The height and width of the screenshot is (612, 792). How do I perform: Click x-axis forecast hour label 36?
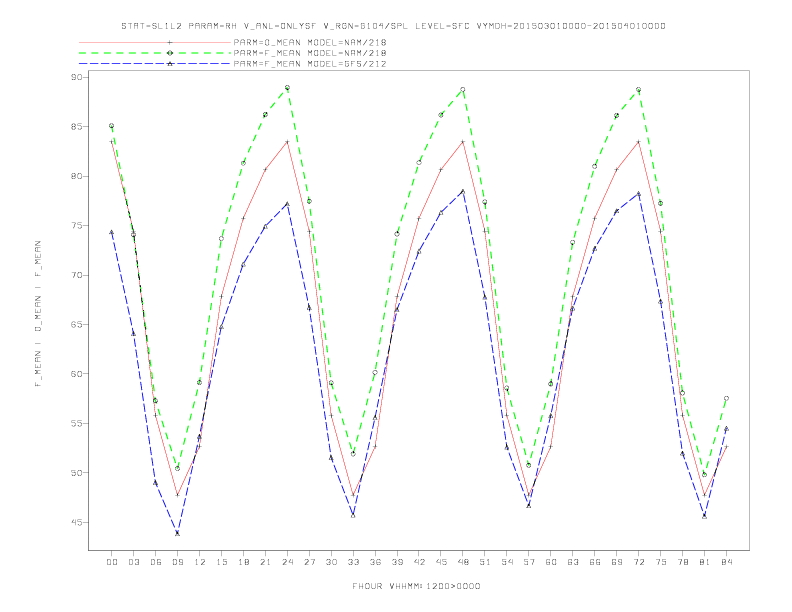pyautogui.click(x=375, y=562)
